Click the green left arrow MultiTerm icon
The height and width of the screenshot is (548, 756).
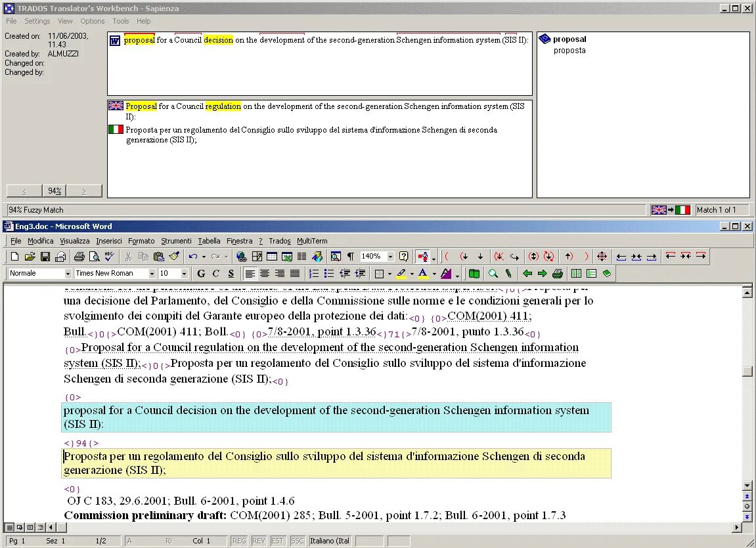click(527, 274)
